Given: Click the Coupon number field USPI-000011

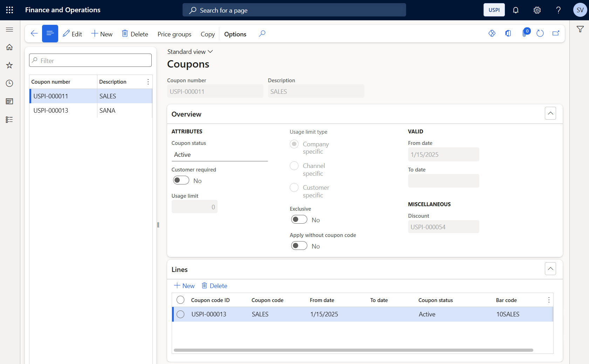Looking at the screenshot, I should click(215, 91).
